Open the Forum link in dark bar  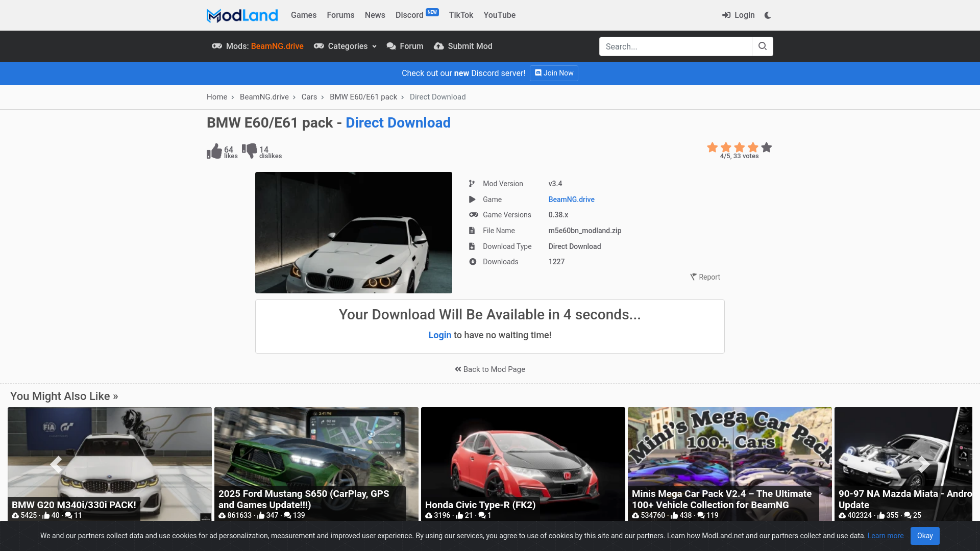(x=405, y=46)
